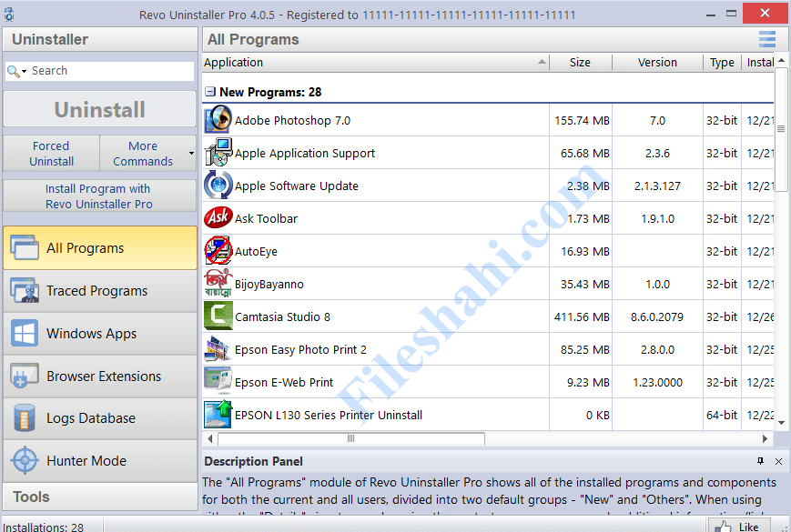Click the vertical scrollbar thumb
Image resolution: width=791 pixels, height=532 pixels.
pyautogui.click(x=781, y=129)
